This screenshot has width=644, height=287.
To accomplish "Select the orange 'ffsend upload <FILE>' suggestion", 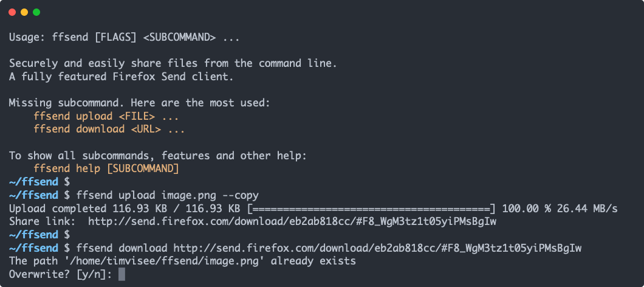I will click(x=106, y=116).
